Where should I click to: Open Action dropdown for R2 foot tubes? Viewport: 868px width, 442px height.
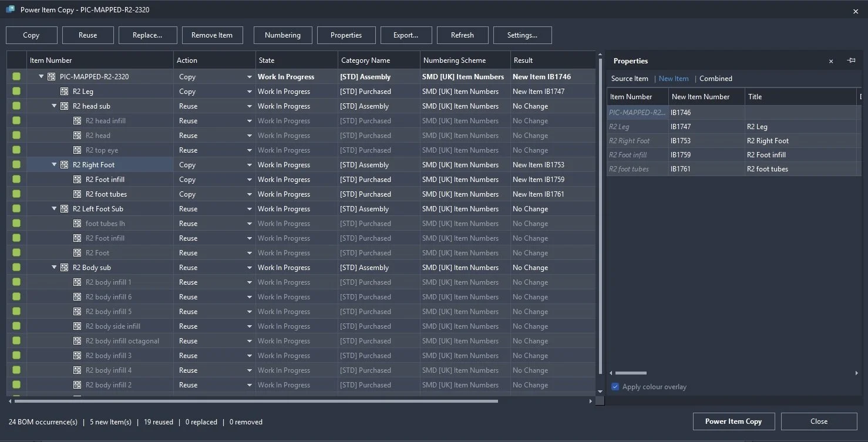point(250,194)
